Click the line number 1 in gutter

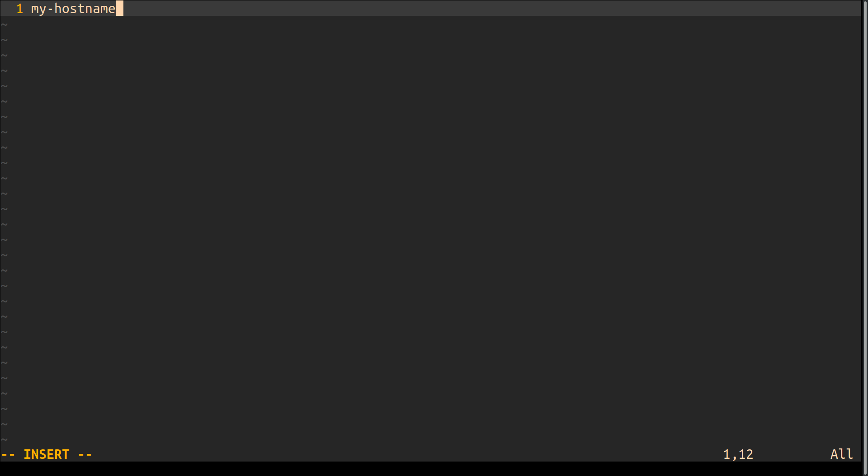point(19,9)
